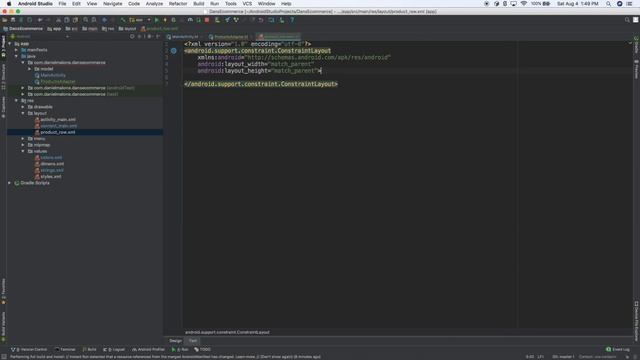Open the Project tool window side tab
The height and width of the screenshot is (360, 640).
coord(3,46)
